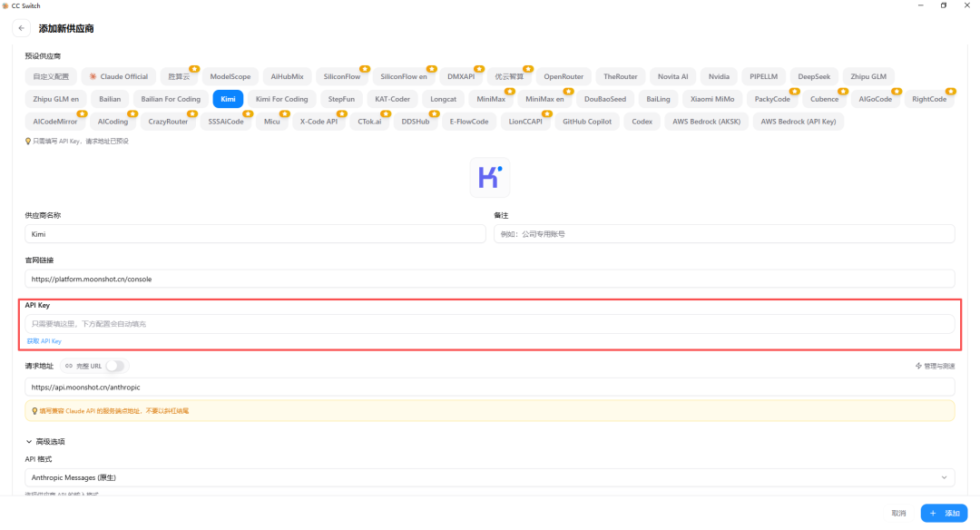The width and height of the screenshot is (980, 530).
Task: Pick the DouBaoSeed preset
Action: click(x=605, y=99)
